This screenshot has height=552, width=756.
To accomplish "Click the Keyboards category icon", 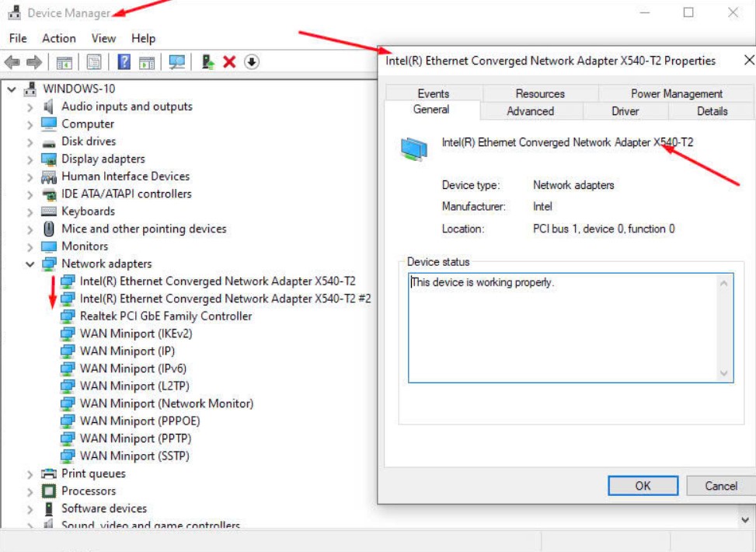I will (x=49, y=211).
